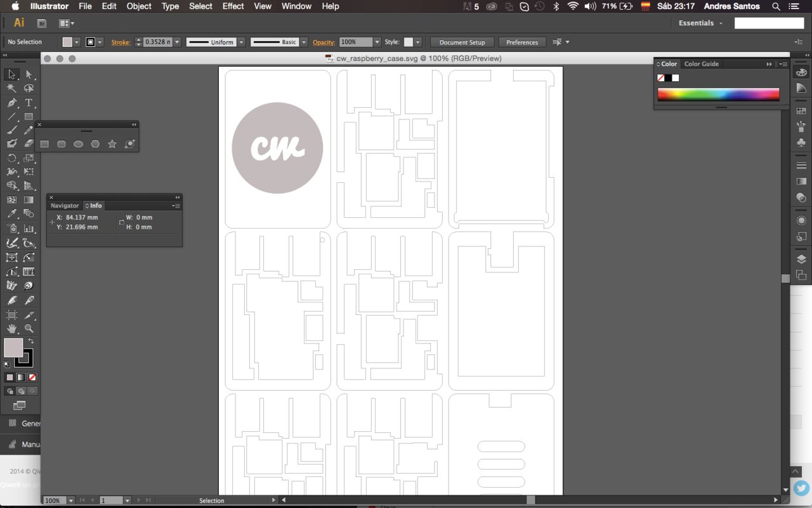This screenshot has width=812, height=508.
Task: Click the None swatch in the Color panel
Action: pos(661,78)
